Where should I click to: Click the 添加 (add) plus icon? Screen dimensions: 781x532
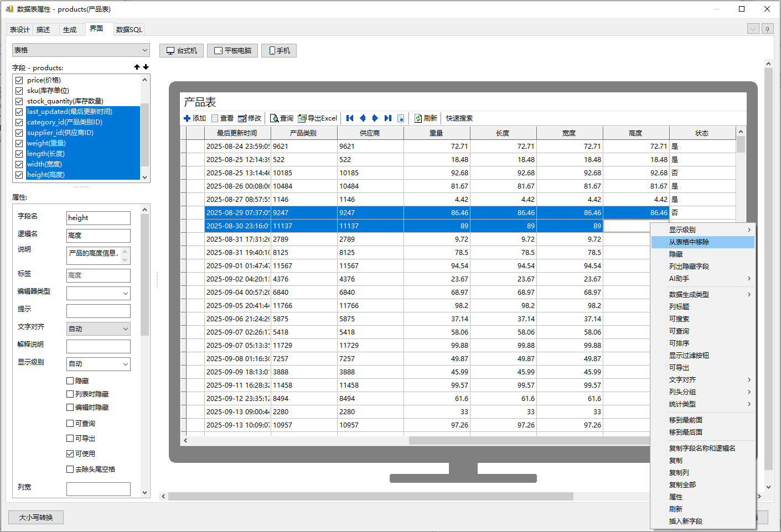[x=187, y=118]
